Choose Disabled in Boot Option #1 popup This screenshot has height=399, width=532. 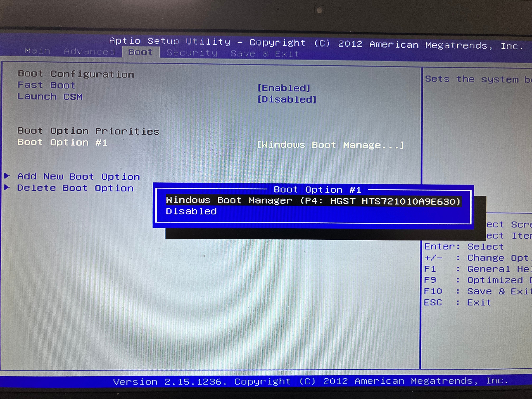(x=191, y=211)
